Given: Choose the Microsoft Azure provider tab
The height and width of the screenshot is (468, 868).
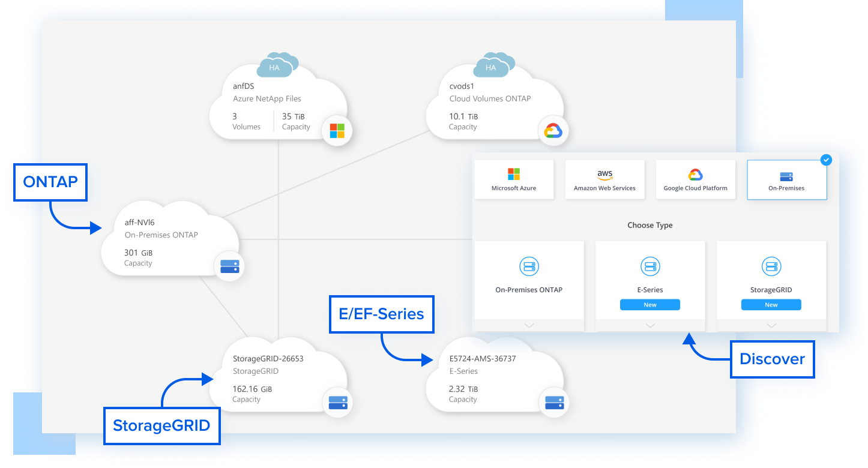Looking at the screenshot, I should 514,179.
